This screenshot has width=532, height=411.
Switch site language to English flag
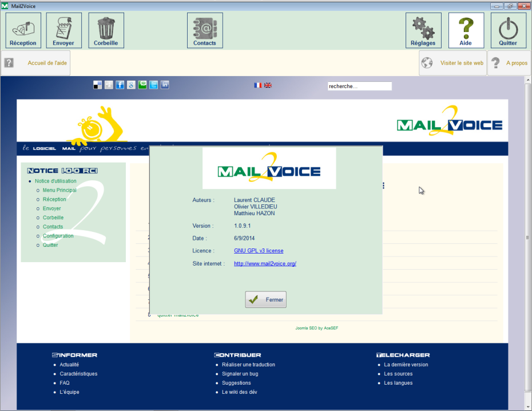(268, 85)
